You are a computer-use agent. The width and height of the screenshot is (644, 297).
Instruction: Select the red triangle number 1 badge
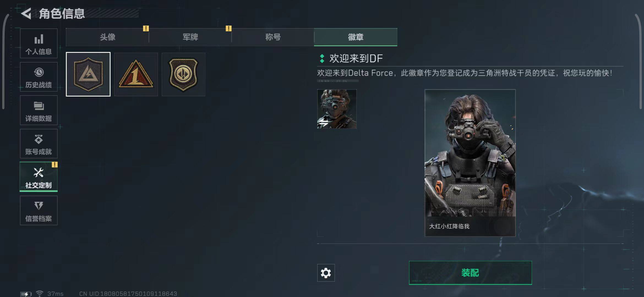coord(136,74)
